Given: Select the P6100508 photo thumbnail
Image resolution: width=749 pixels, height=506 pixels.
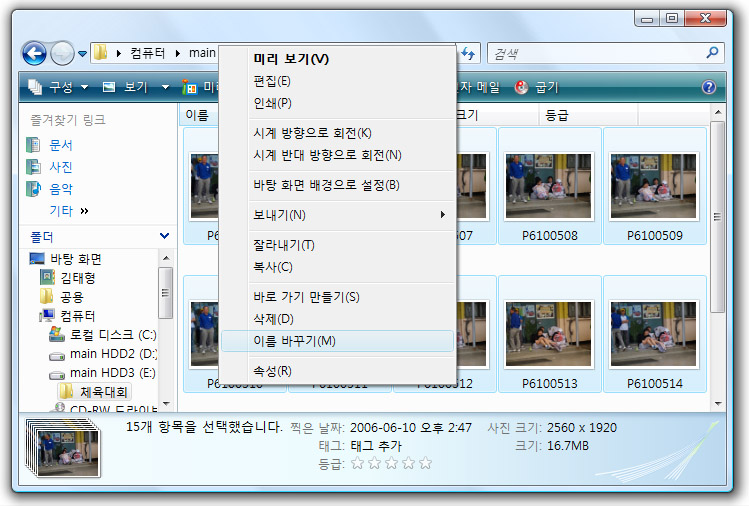Looking at the screenshot, I should pos(549,186).
